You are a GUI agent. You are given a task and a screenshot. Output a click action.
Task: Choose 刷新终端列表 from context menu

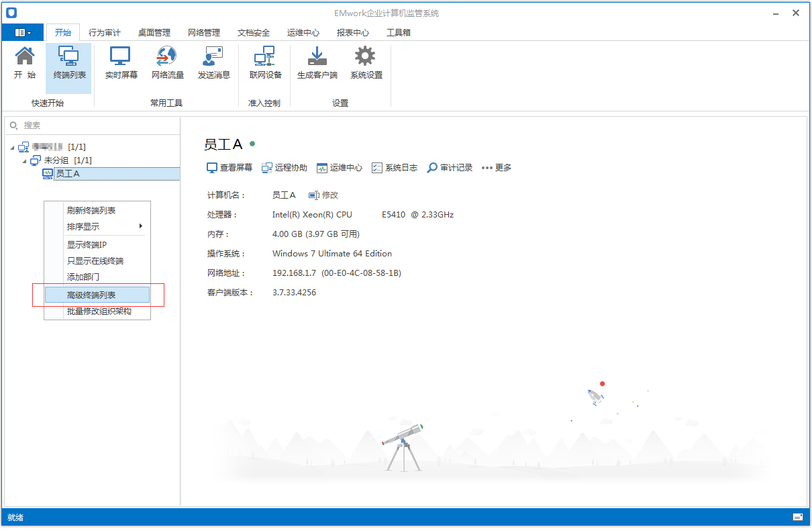97,211
